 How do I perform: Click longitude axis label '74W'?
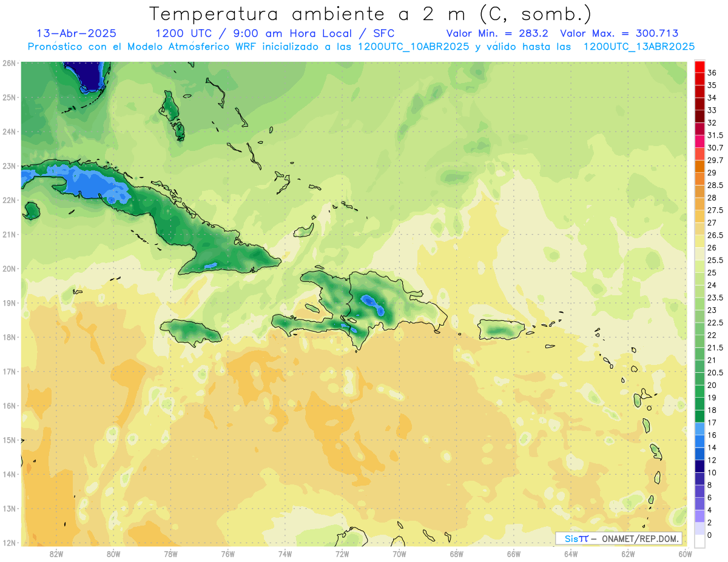click(285, 554)
